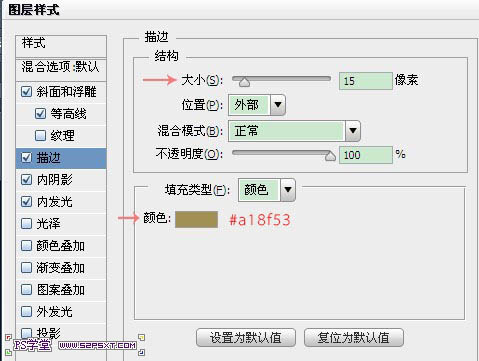Select 混合选项:默认 in styles list
This screenshot has height=361, width=479.
61,67
